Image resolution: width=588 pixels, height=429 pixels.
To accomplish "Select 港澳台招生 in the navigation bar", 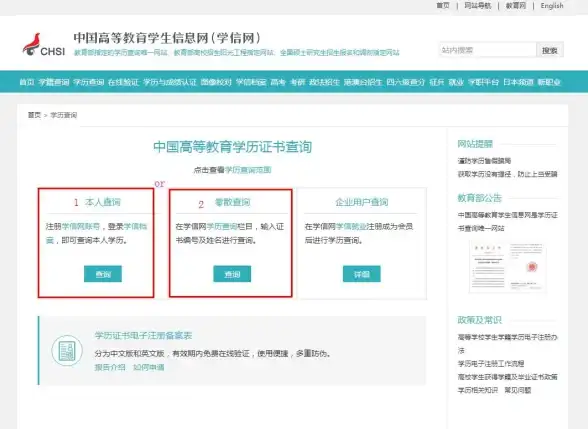I will click(363, 82).
